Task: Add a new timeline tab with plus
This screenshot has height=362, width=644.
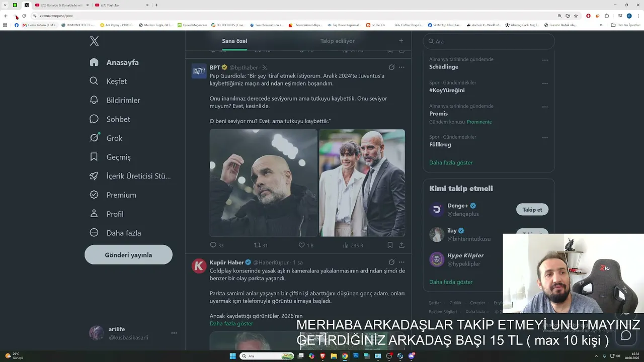Action: point(401,41)
